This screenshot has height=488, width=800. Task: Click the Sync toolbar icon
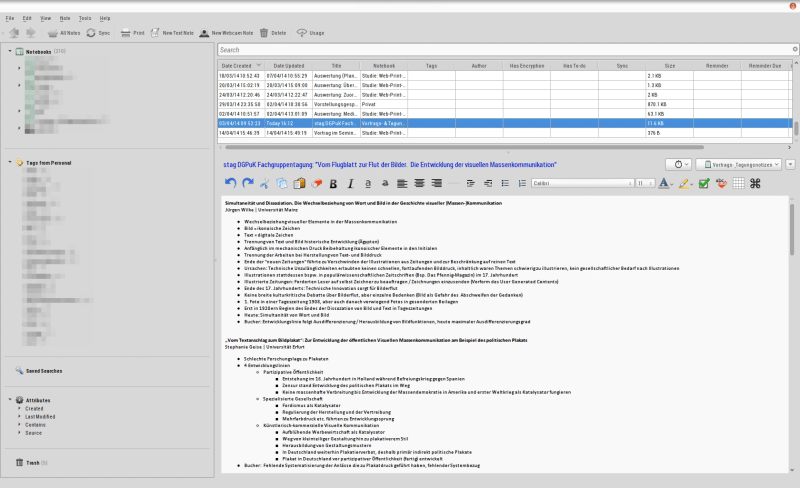pyautogui.click(x=98, y=33)
